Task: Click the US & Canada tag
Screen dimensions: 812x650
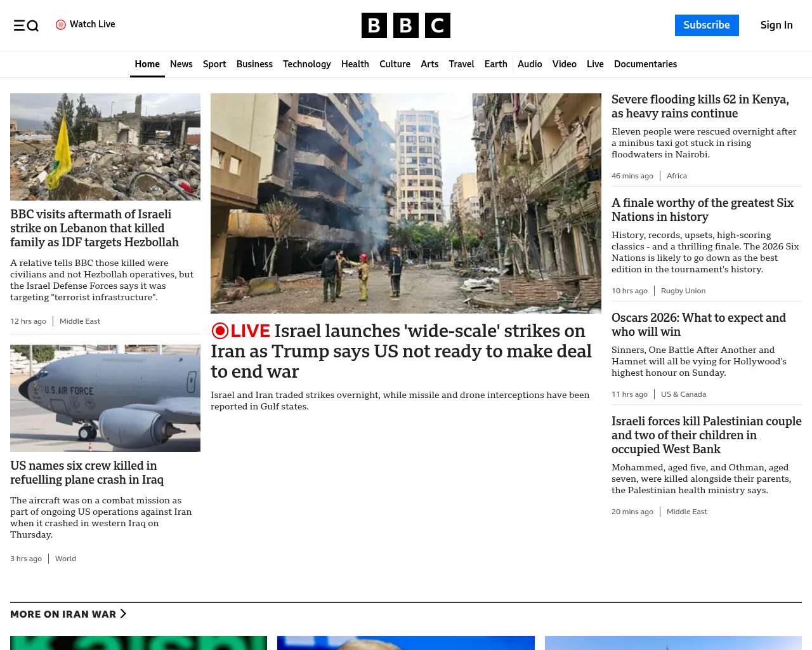Action: coord(683,394)
